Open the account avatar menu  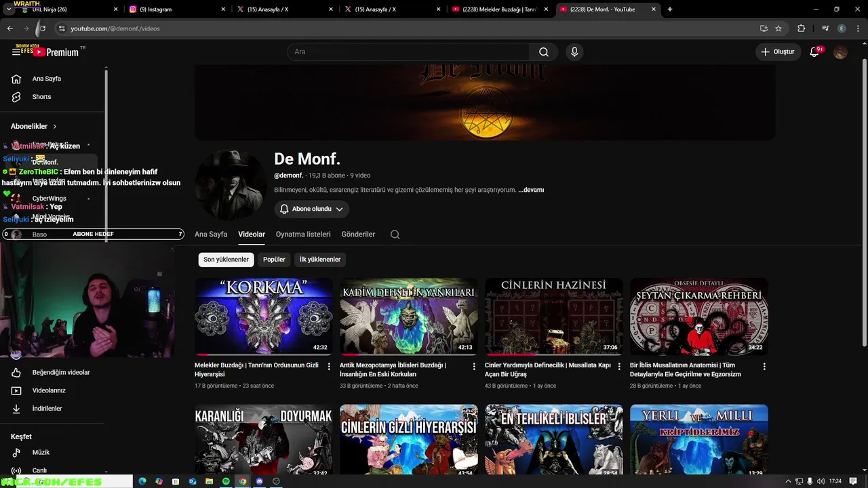tap(840, 52)
